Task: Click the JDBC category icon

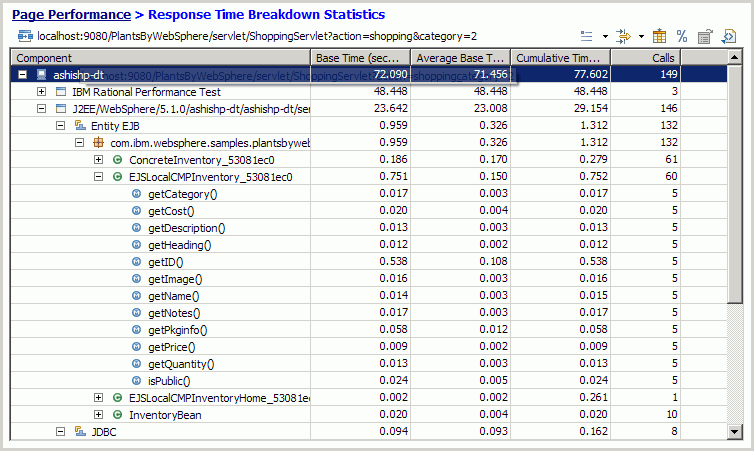Action: 80,431
